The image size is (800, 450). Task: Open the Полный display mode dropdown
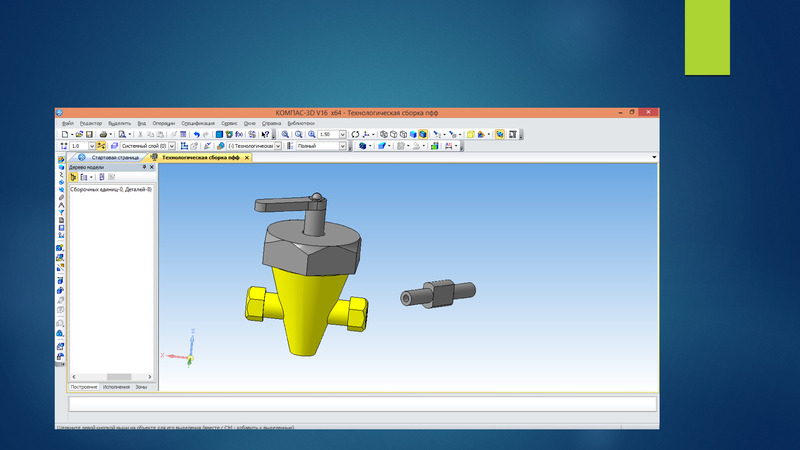point(343,146)
